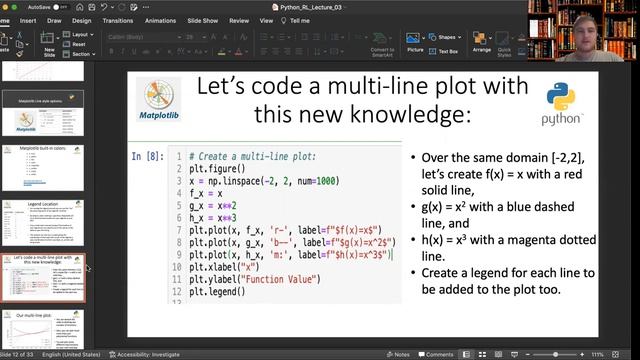640x360 pixels.
Task: Toggle the Comments pane
Action: tap(436, 354)
